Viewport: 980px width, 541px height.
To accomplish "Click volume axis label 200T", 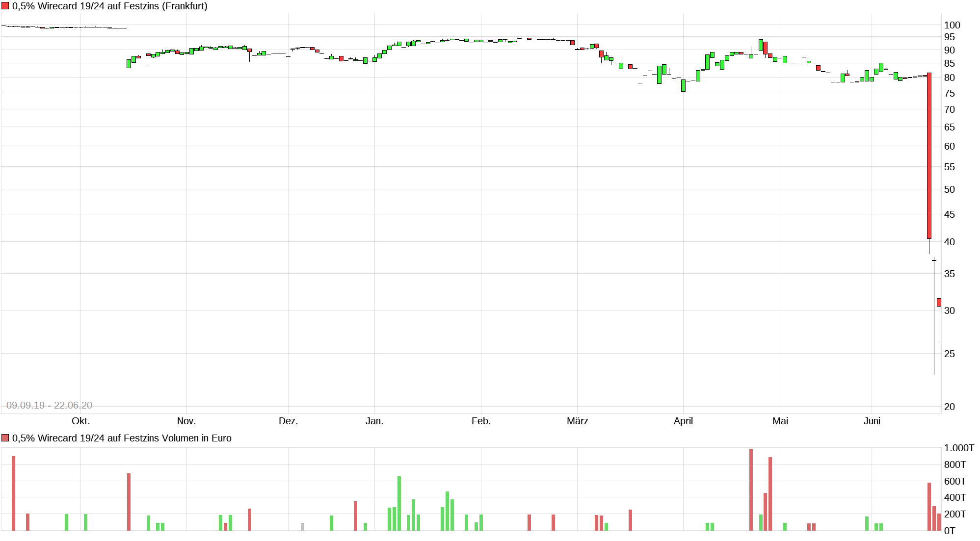I will click(x=955, y=514).
